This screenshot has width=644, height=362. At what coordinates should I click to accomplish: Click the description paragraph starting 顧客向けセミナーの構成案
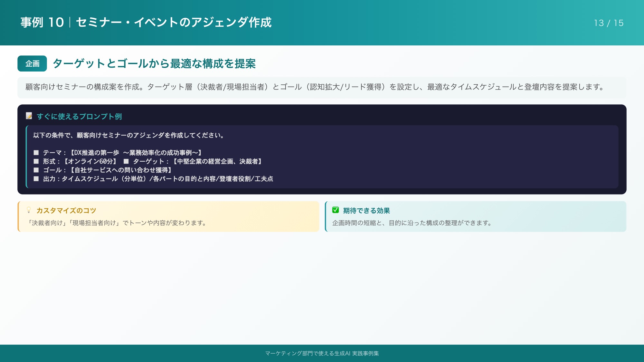[x=315, y=87]
